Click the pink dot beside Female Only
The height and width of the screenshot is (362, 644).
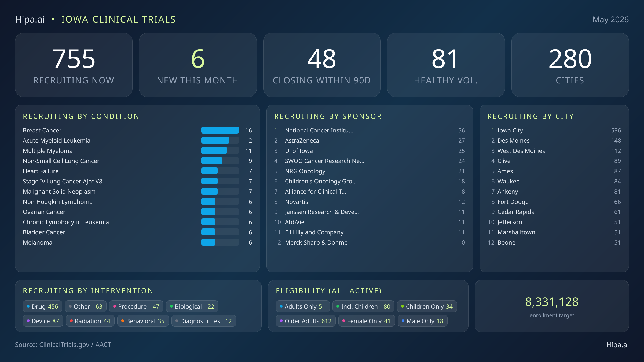(343, 321)
